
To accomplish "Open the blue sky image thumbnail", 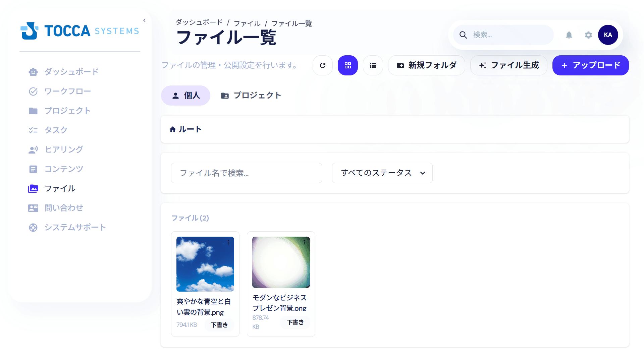I will click(205, 264).
